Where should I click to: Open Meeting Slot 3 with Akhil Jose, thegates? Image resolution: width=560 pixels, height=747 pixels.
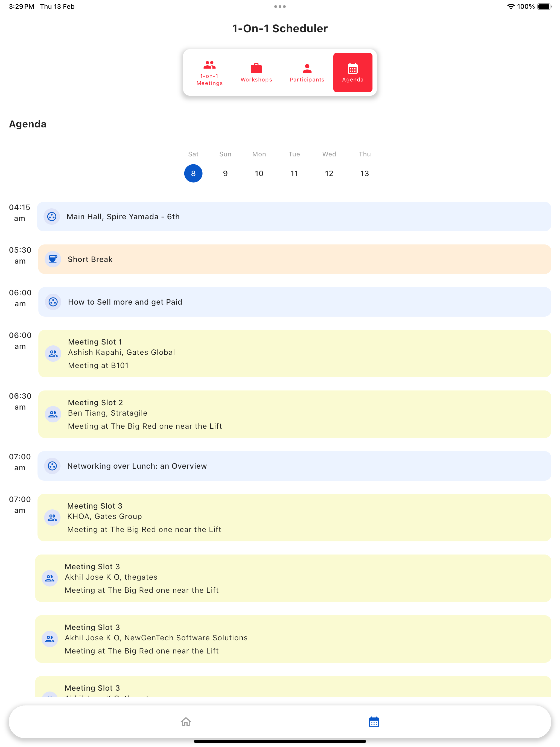click(293, 578)
